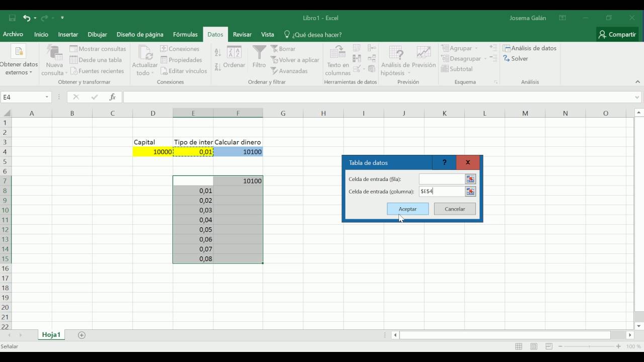Screen dimensions: 644x362
Task: Click the Save icon in quick access toolbar
Action: 12,18
